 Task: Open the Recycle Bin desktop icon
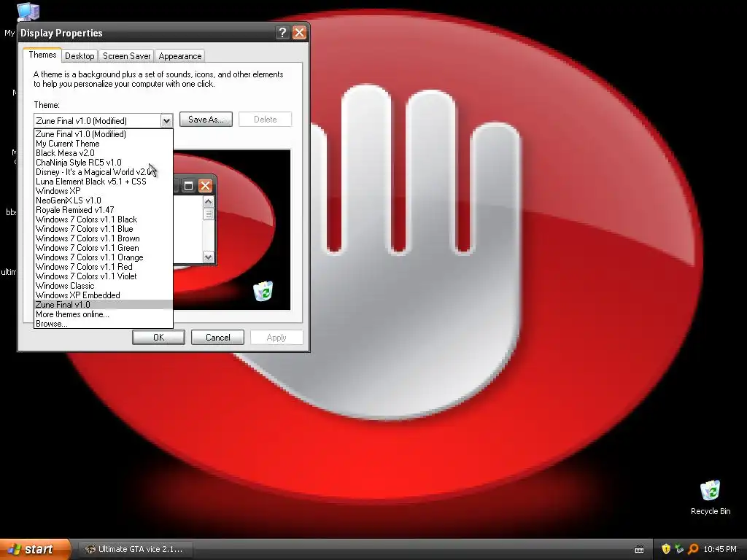click(x=711, y=497)
